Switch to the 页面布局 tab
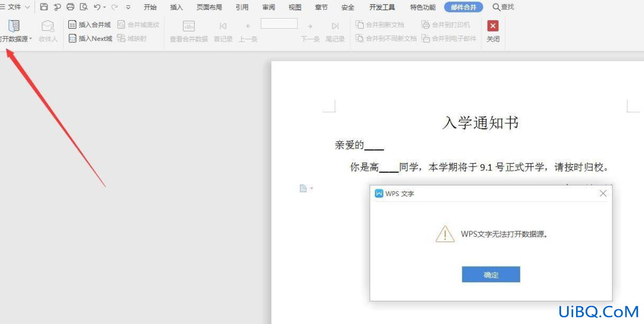The height and width of the screenshot is (324, 644). pyautogui.click(x=209, y=7)
